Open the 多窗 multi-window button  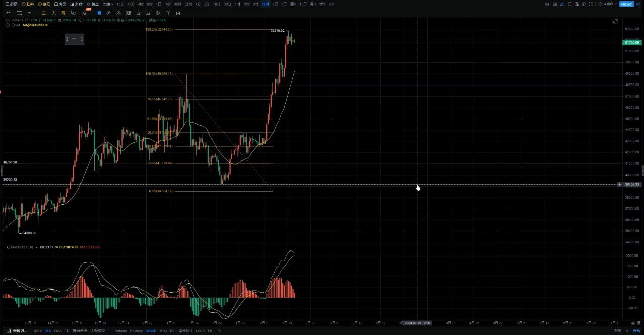[76, 4]
